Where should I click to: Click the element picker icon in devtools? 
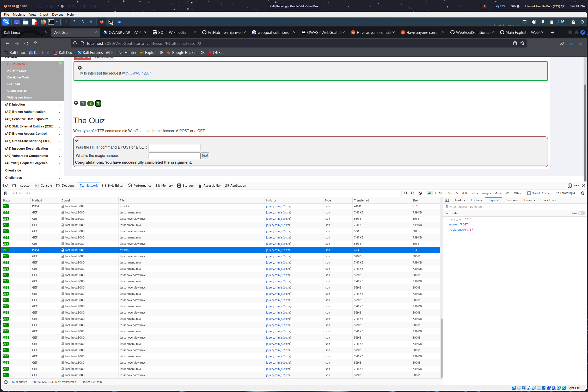pyautogui.click(x=5, y=186)
